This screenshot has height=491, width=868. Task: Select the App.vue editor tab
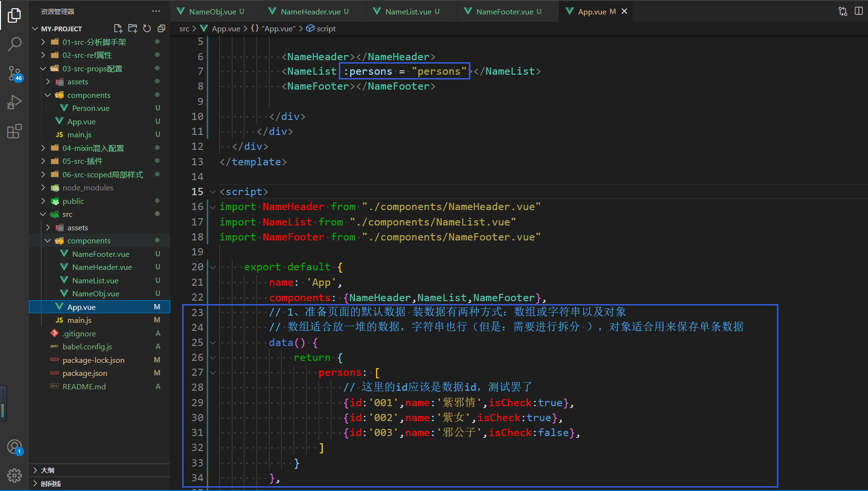pos(596,11)
